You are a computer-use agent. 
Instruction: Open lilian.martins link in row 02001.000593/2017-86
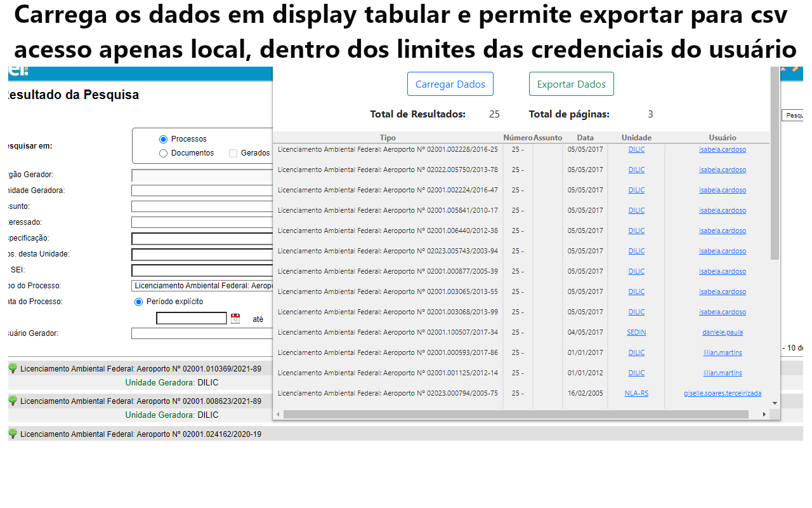point(723,352)
